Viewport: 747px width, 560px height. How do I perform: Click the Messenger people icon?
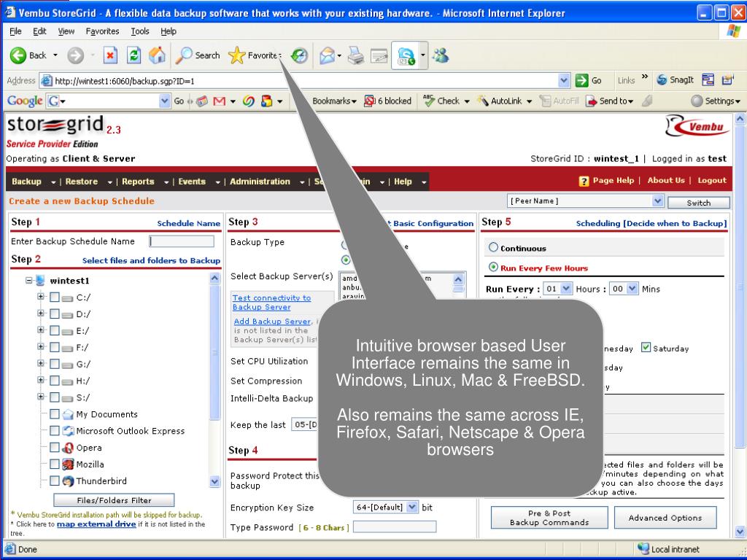pos(440,55)
